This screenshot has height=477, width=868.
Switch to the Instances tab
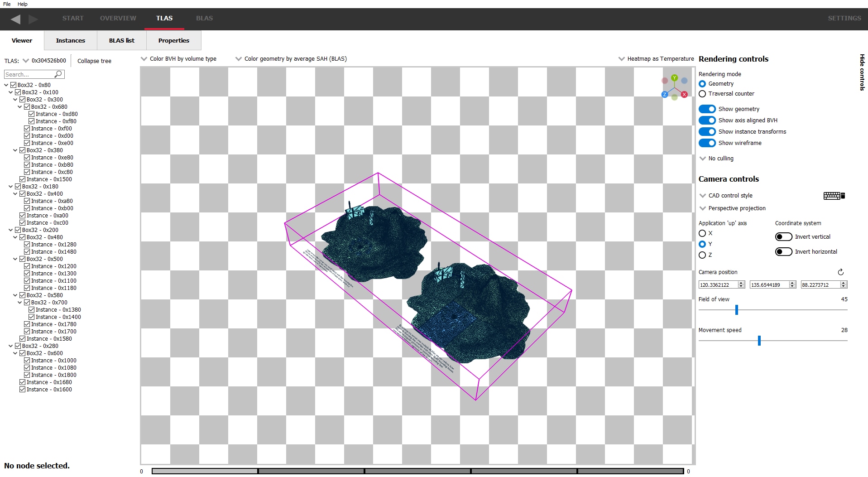[x=70, y=40]
